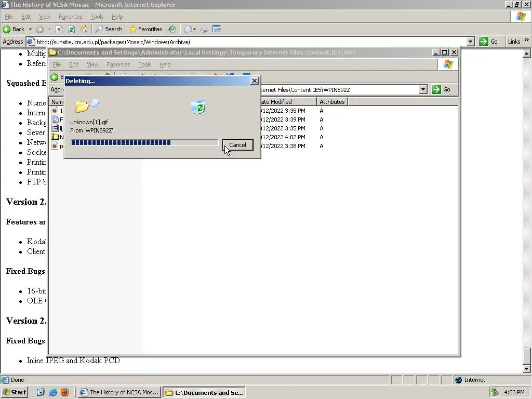Close the Deleting dialog
This screenshot has width=532, height=399.
(255, 81)
